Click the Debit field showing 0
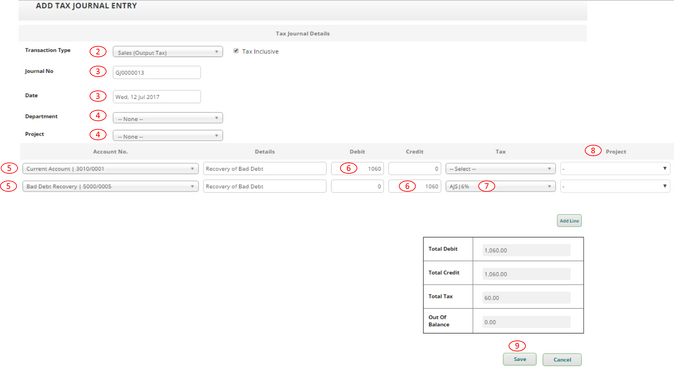Viewport: 674px width, 368px height. 357,187
